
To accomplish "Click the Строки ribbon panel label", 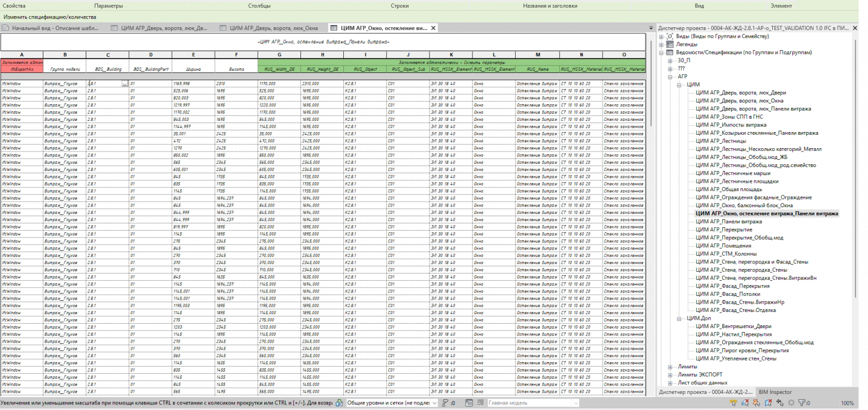I will [x=400, y=6].
